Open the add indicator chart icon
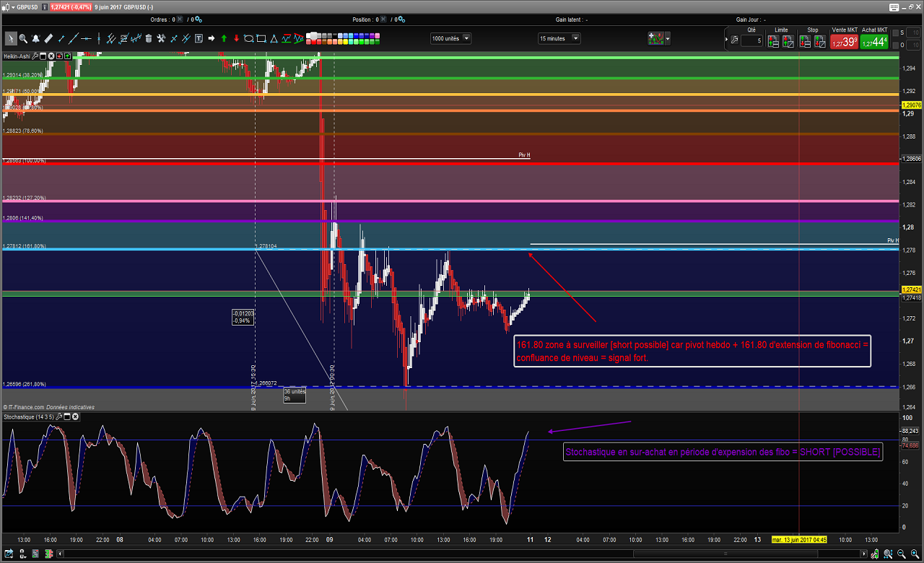Screen dimensions: 924x563 pyautogui.click(x=656, y=38)
